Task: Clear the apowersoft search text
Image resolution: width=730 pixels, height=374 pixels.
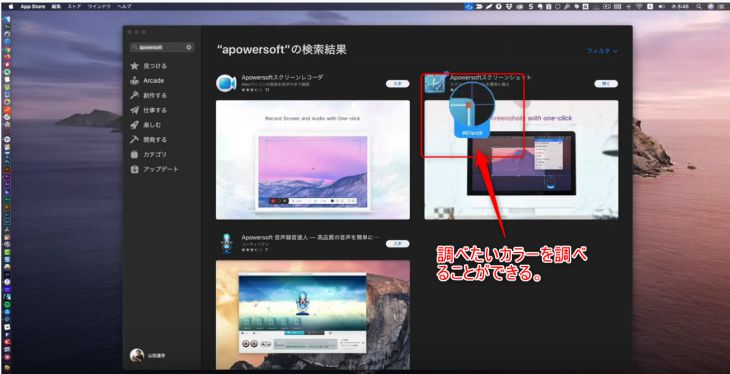Action: [x=189, y=47]
